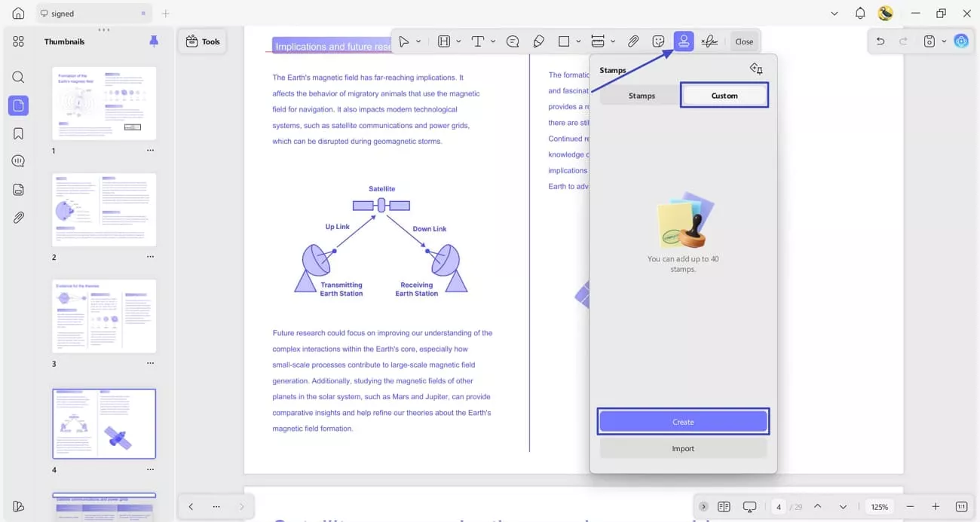Select page 4 thumbnail
The width and height of the screenshot is (980, 522).
(x=104, y=424)
